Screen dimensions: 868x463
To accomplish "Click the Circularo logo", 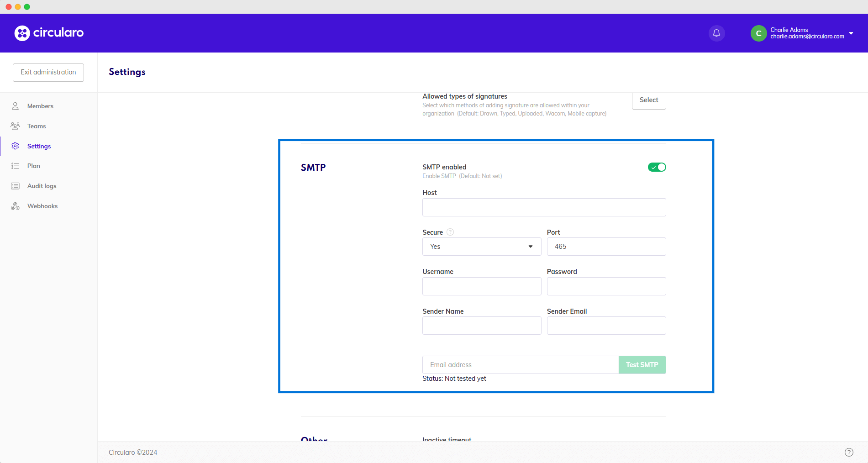I will 49,33.
